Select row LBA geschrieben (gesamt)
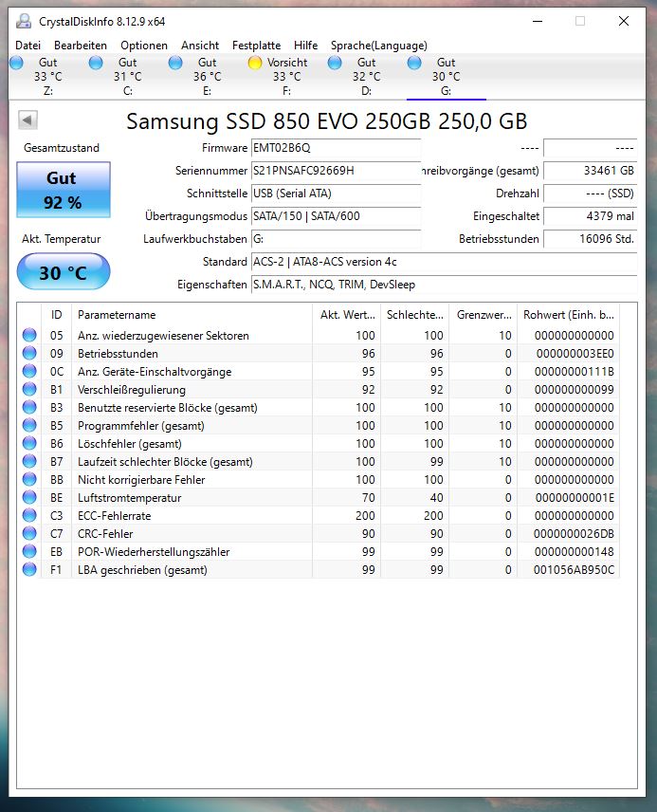The image size is (657, 812). pyautogui.click(x=319, y=570)
